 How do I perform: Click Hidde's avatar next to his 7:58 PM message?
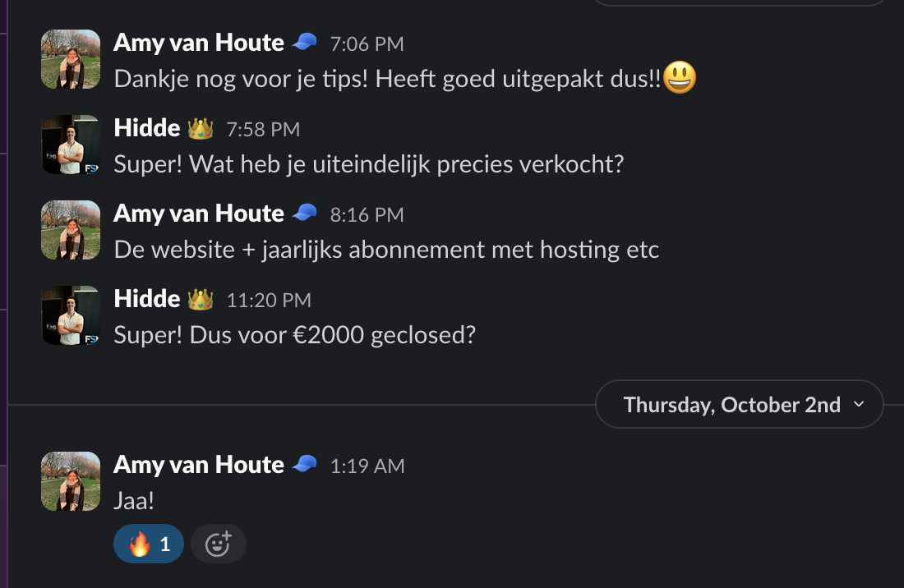71,145
